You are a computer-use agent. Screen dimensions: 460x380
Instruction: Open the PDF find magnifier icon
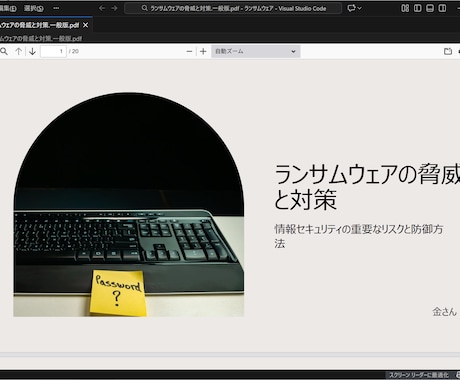tap(4, 51)
